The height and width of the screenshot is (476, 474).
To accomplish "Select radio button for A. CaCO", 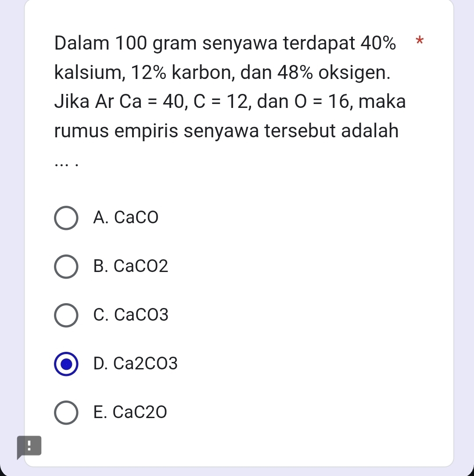I will click(x=66, y=218).
